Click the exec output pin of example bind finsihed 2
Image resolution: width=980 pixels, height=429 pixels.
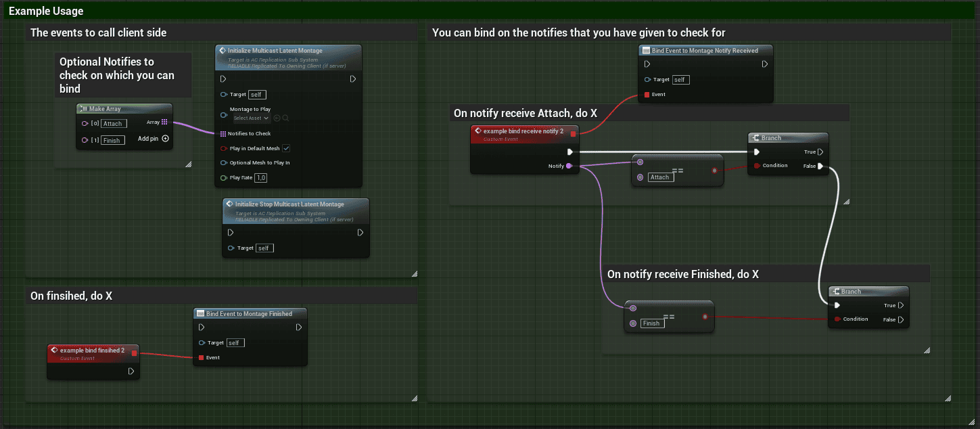pyautogui.click(x=131, y=371)
